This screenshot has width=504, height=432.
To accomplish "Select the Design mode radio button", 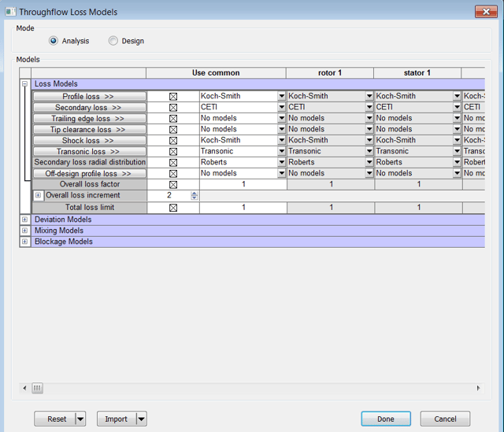I will click(113, 41).
